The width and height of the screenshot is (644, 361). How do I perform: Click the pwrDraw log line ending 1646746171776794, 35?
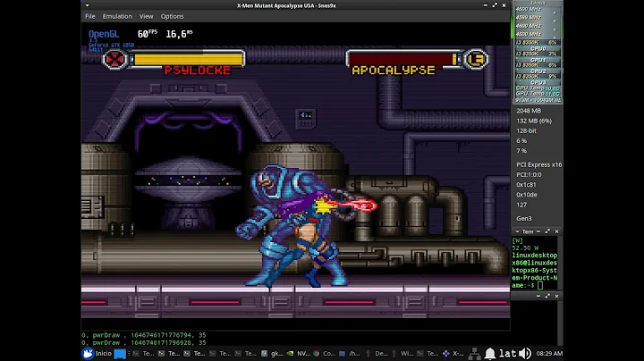[144, 335]
